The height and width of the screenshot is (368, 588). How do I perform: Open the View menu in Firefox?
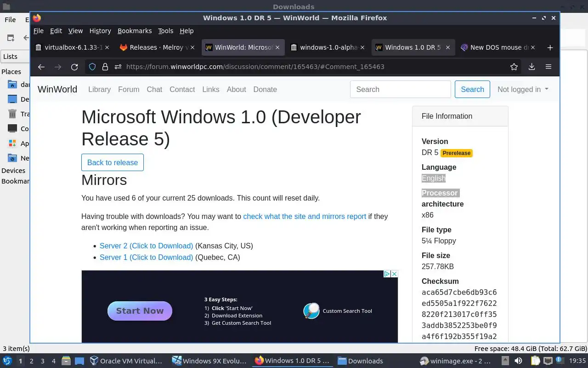75,31
